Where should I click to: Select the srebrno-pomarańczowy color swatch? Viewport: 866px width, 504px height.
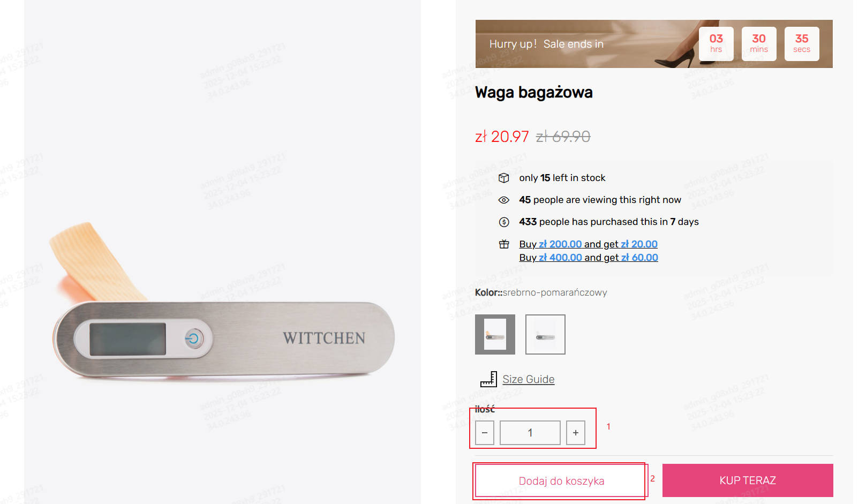tap(495, 334)
